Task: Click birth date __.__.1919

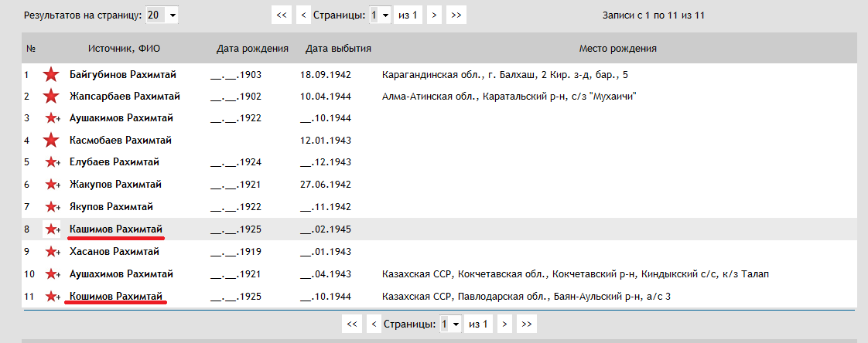Action: click(x=236, y=253)
